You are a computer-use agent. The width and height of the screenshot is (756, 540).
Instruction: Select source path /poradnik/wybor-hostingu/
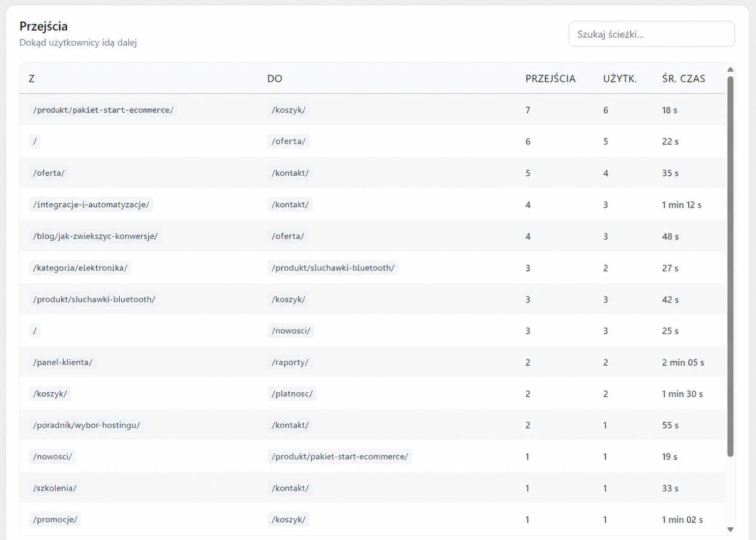click(x=87, y=425)
